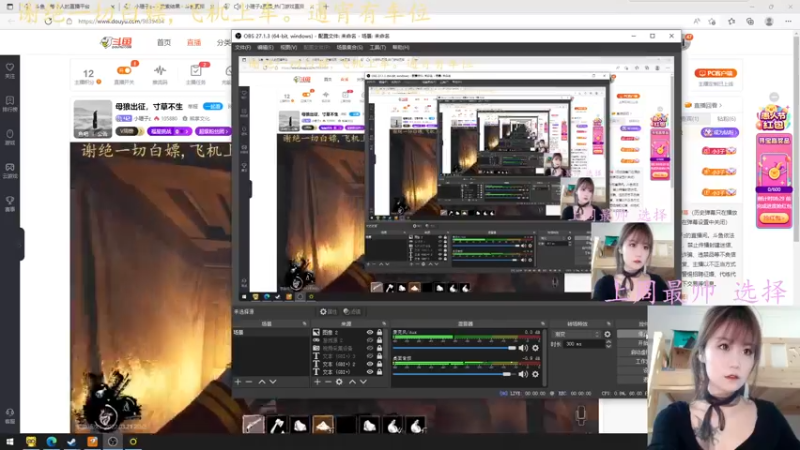This screenshot has width=800, height=450.
Task: Select the 图像 2 source row
Action: coord(348,333)
